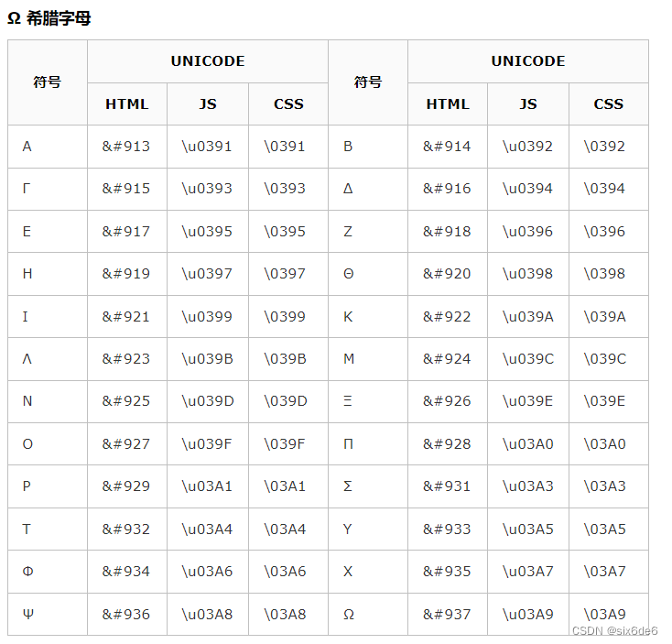Click the Θ symbol cell
The width and height of the screenshot is (672, 644).
coord(368,274)
